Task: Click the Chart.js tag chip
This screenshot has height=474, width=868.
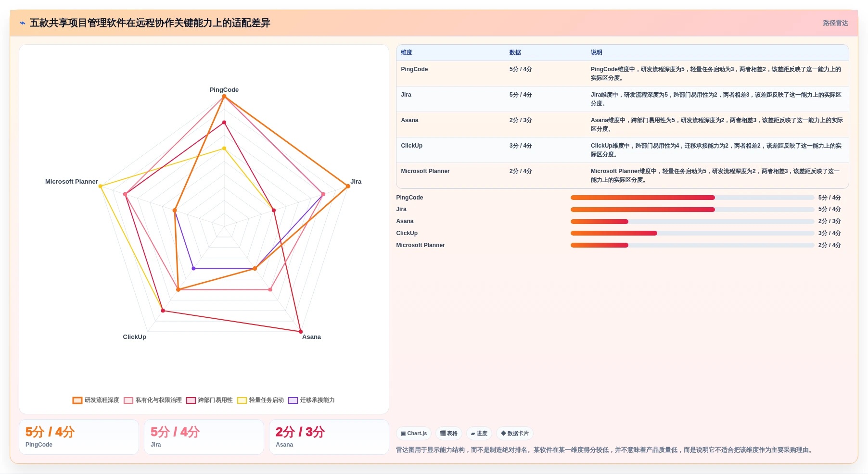Action: [414, 434]
